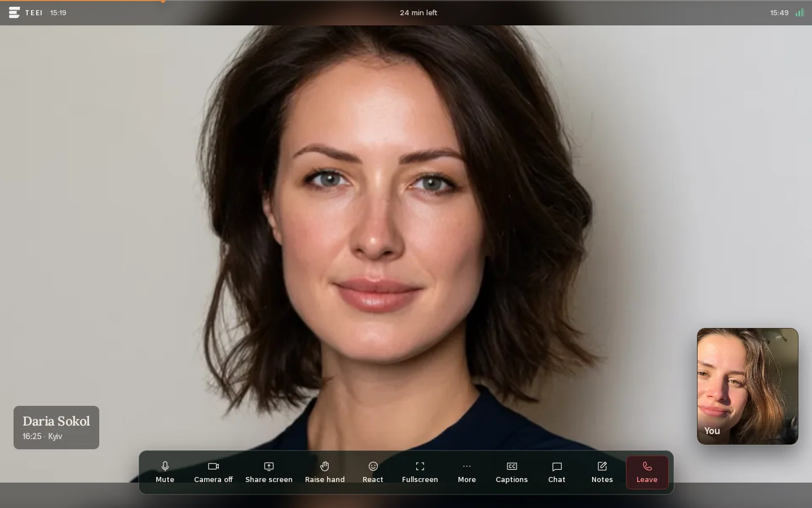Click the Daria Sokol name card
This screenshot has width=812, height=508.
pyautogui.click(x=56, y=427)
